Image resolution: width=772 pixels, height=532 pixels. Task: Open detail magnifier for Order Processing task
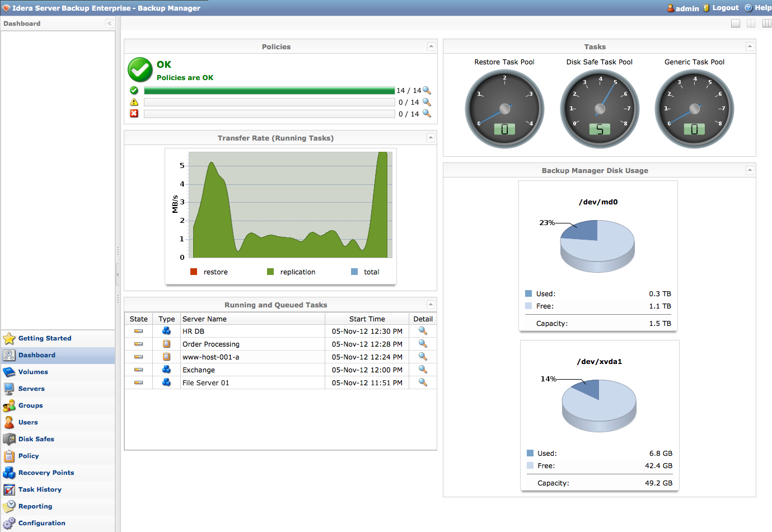[x=423, y=344]
